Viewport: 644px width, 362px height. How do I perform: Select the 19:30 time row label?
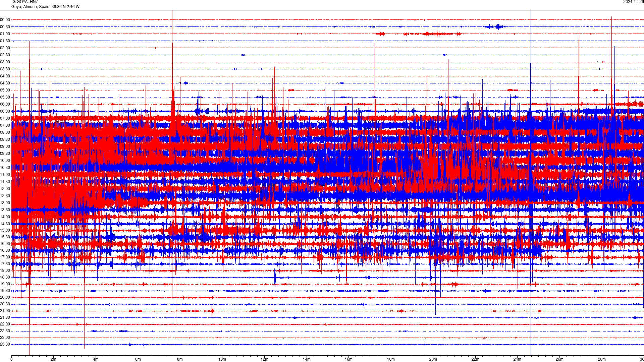click(5, 291)
